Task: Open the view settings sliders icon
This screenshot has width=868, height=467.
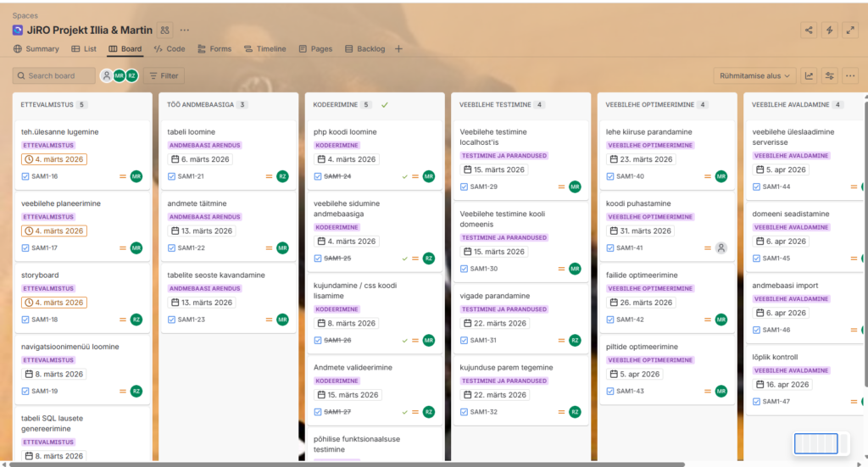Action: [x=829, y=75]
